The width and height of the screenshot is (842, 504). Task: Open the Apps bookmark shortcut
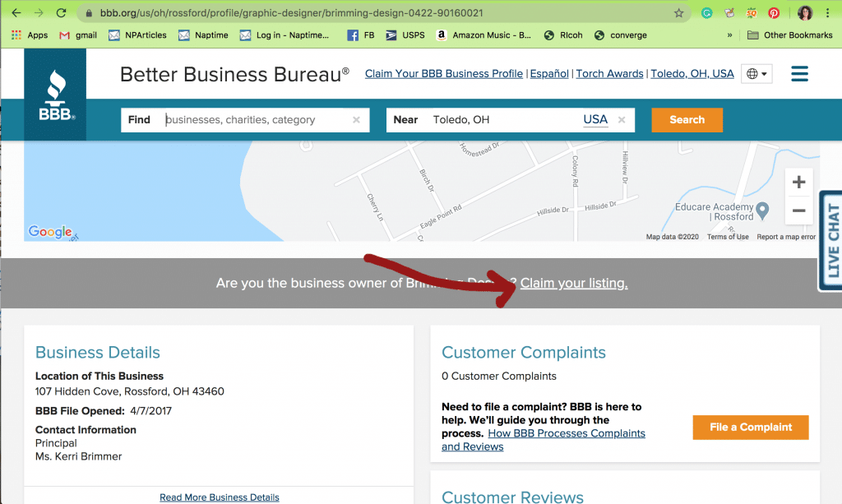tap(30, 35)
